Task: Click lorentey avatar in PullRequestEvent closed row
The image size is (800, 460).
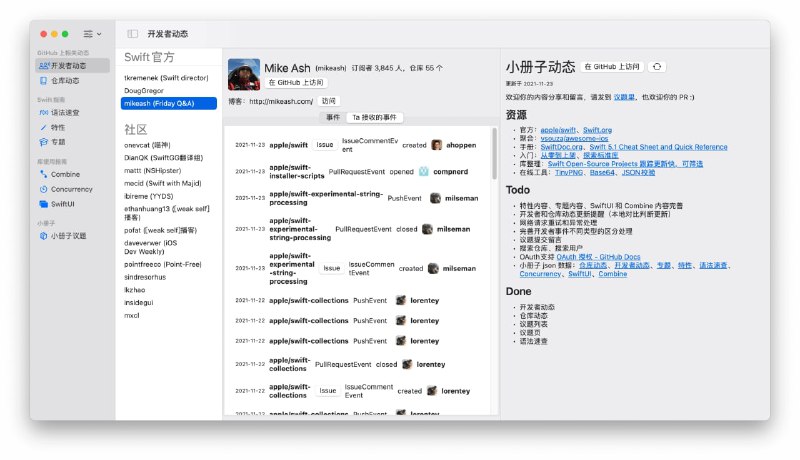Action: point(407,364)
